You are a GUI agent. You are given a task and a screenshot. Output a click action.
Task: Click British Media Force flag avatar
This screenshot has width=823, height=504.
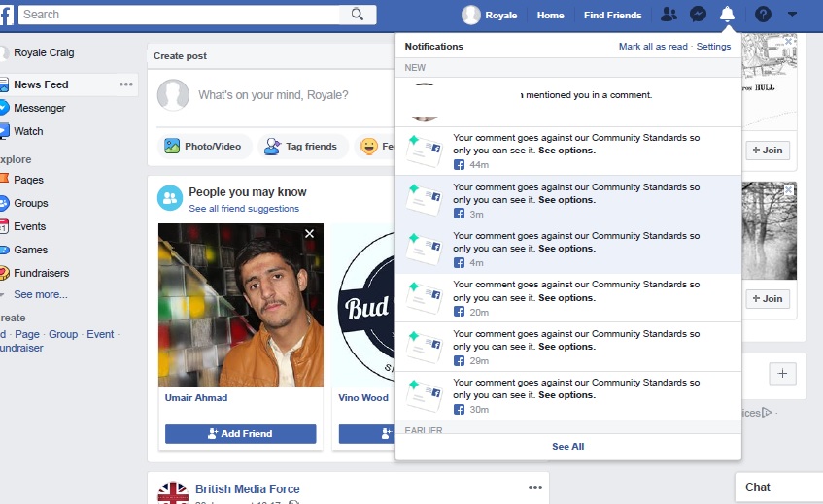tap(173, 493)
